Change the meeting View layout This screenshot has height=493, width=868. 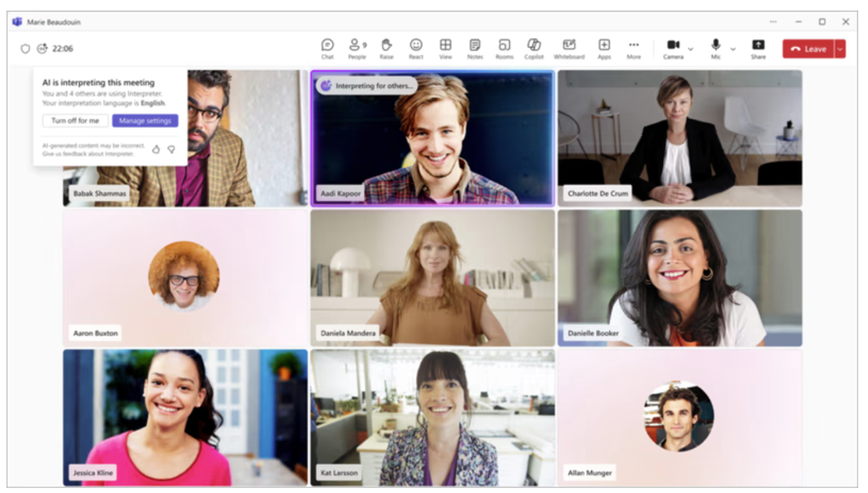[x=445, y=48]
